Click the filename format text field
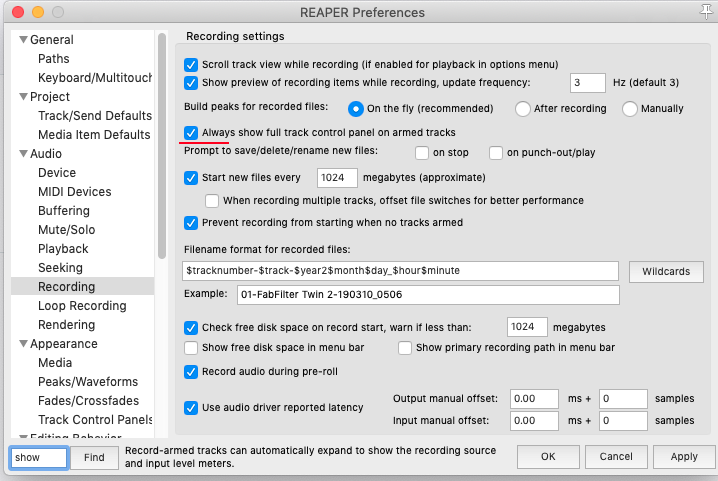This screenshot has width=718, height=481. (401, 271)
